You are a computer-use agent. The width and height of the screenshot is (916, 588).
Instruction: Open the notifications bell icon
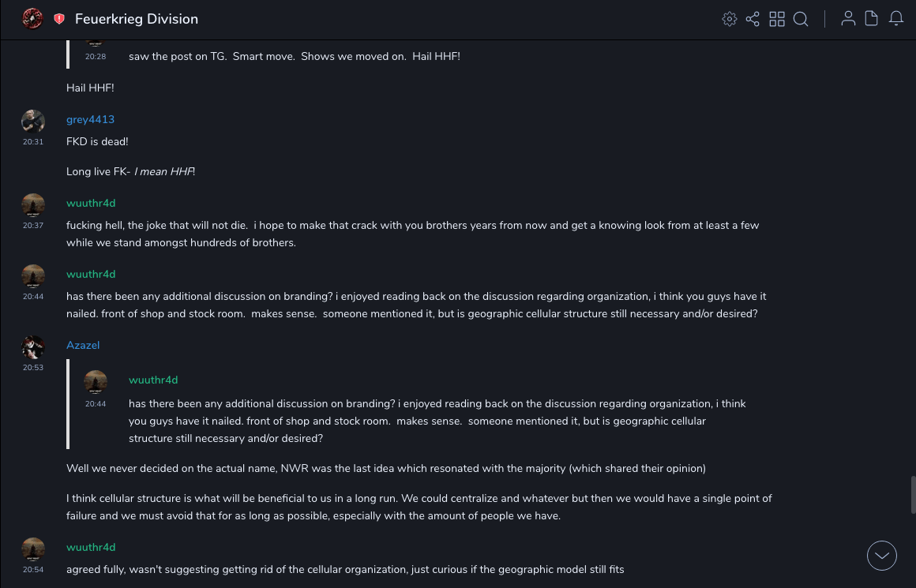pos(896,19)
